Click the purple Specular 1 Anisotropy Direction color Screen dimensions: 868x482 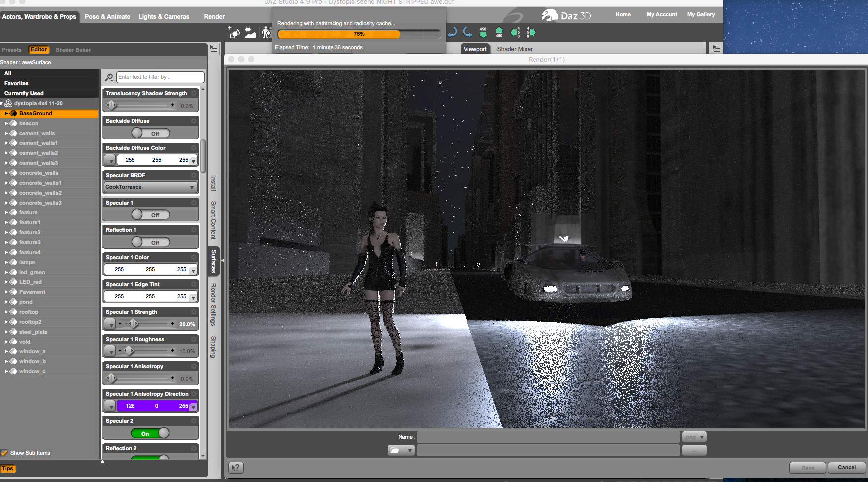(x=157, y=406)
